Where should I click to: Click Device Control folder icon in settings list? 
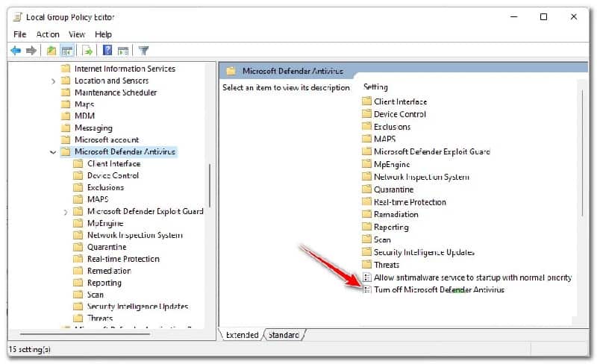[x=366, y=114]
